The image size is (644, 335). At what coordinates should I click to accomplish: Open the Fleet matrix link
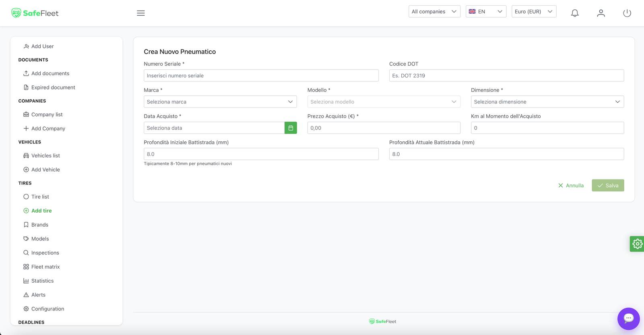[x=45, y=267]
